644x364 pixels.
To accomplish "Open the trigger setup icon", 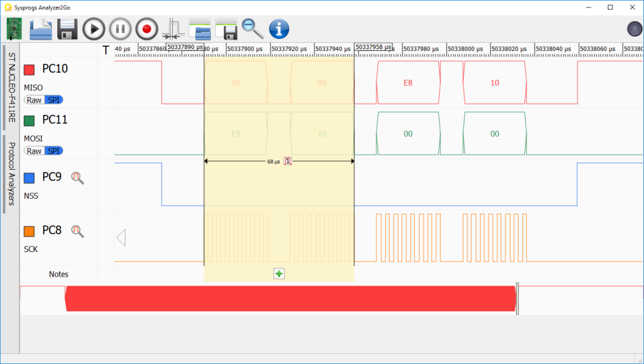I will (172, 28).
